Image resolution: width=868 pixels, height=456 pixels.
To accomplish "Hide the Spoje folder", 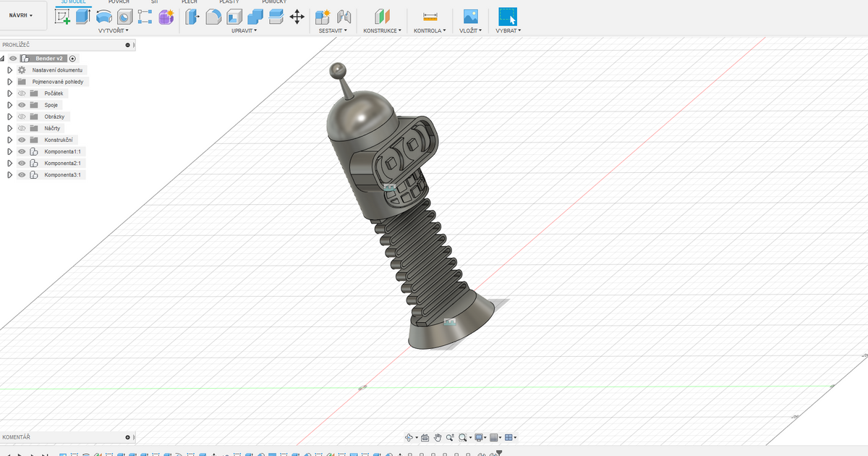I will point(22,105).
